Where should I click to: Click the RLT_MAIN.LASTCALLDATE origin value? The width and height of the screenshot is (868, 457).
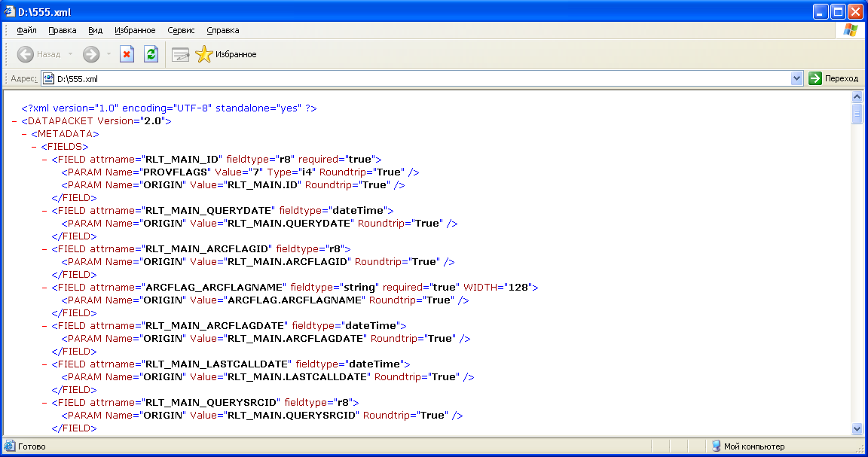coord(298,376)
